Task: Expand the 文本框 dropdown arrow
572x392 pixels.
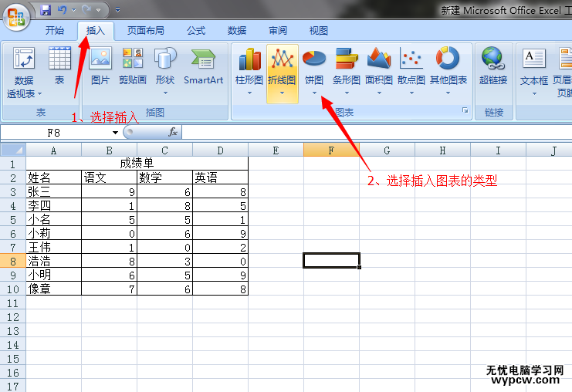Action: click(x=534, y=93)
